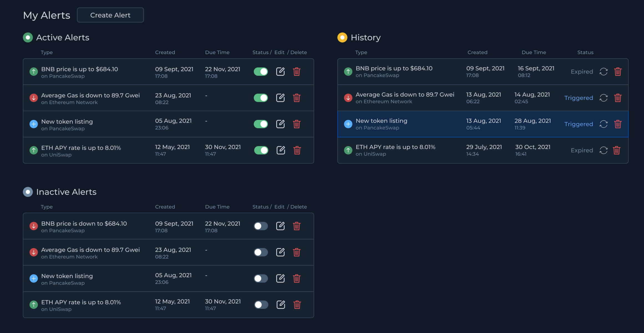Screen dimensions: 644x333
Task: Click the Type column header in Active Alerts
Action: point(47,52)
